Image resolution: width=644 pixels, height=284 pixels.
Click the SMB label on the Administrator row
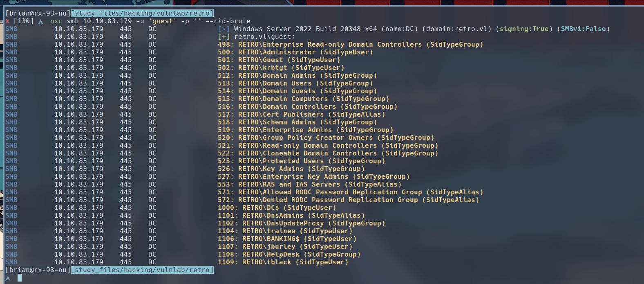(11, 52)
